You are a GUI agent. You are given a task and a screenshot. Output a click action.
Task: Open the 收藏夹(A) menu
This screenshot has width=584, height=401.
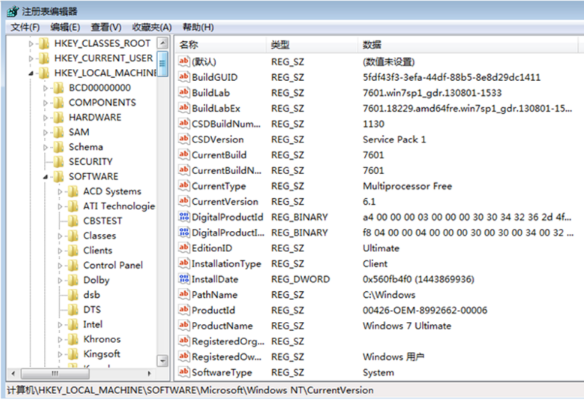pos(152,27)
